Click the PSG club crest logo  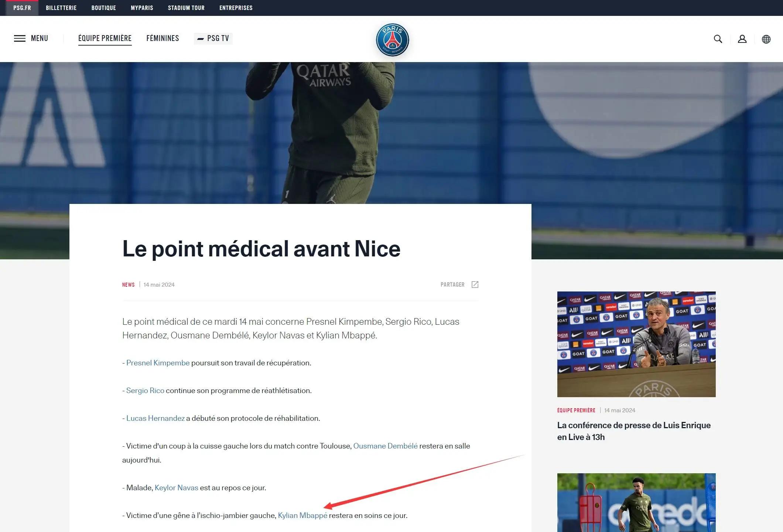(x=392, y=40)
